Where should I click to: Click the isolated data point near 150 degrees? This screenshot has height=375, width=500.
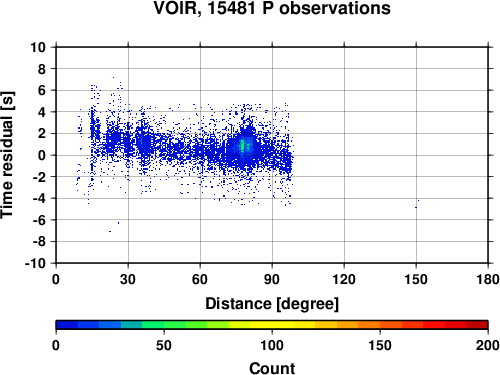pyautogui.click(x=416, y=207)
